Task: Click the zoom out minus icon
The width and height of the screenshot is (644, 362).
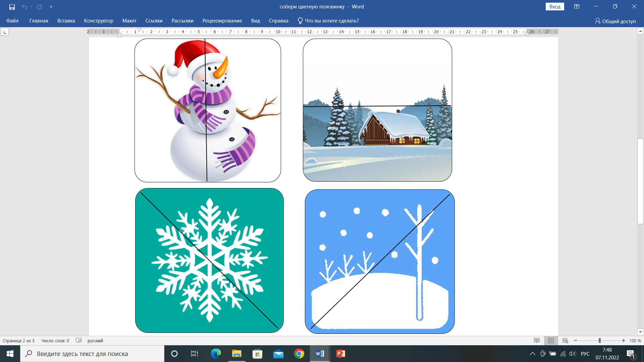Action: [x=576, y=341]
